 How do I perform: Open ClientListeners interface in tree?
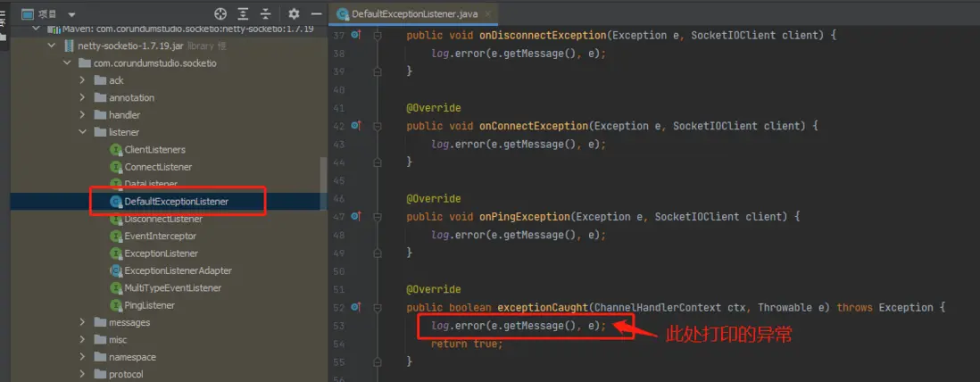pyautogui.click(x=155, y=149)
